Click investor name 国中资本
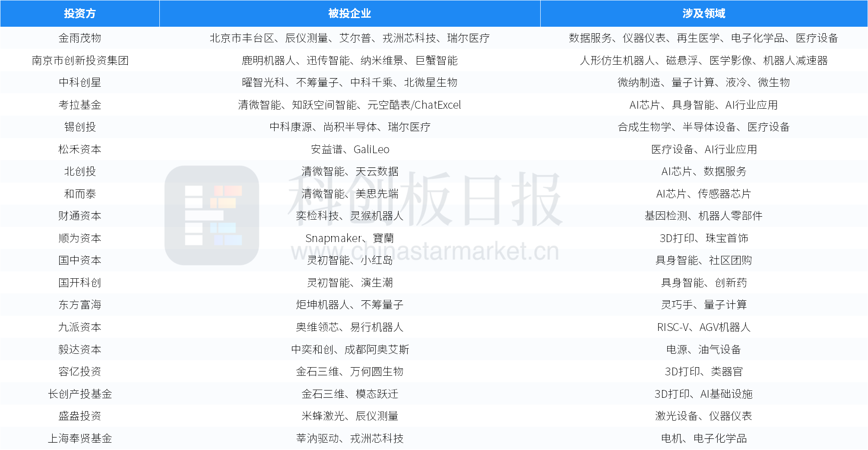The image size is (868, 450). point(80,260)
